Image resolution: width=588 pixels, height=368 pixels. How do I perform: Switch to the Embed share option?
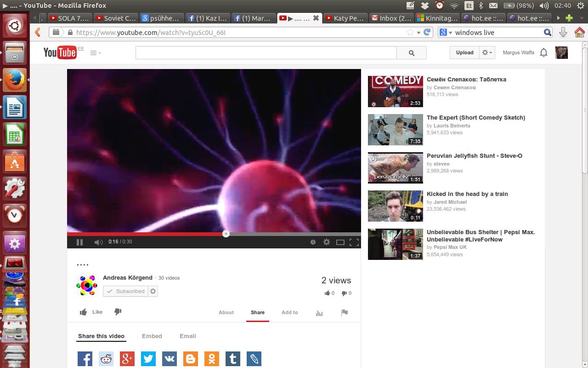[152, 336]
